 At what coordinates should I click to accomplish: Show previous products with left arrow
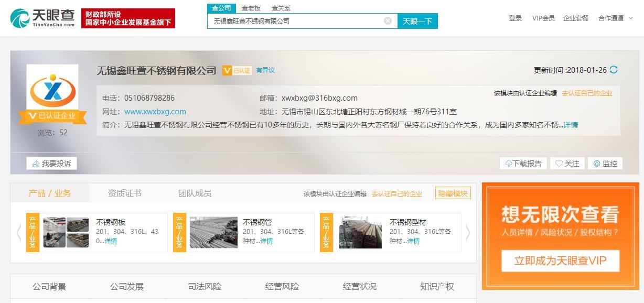click(x=19, y=232)
